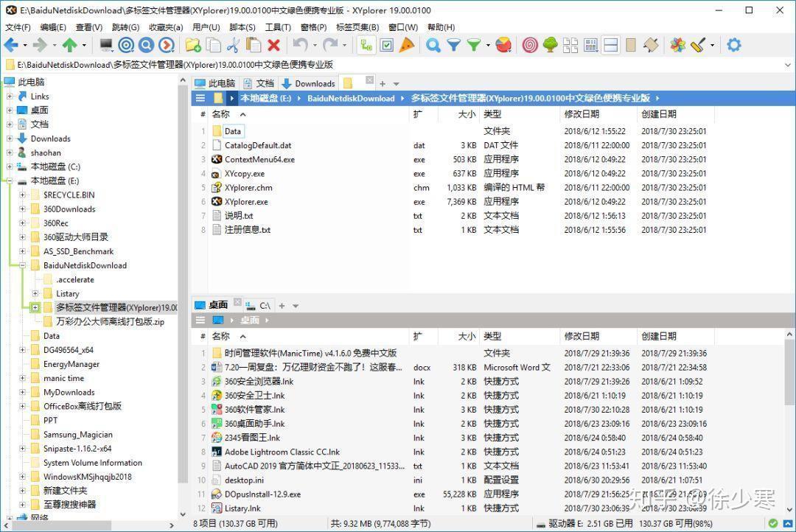Select the Data folder in top pane
The height and width of the screenshot is (532, 796).
tap(232, 131)
